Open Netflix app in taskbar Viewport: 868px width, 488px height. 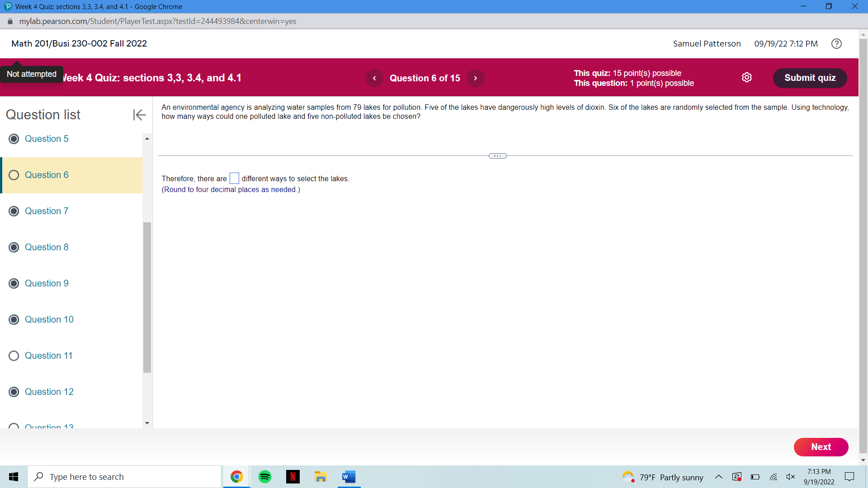pyautogui.click(x=293, y=477)
